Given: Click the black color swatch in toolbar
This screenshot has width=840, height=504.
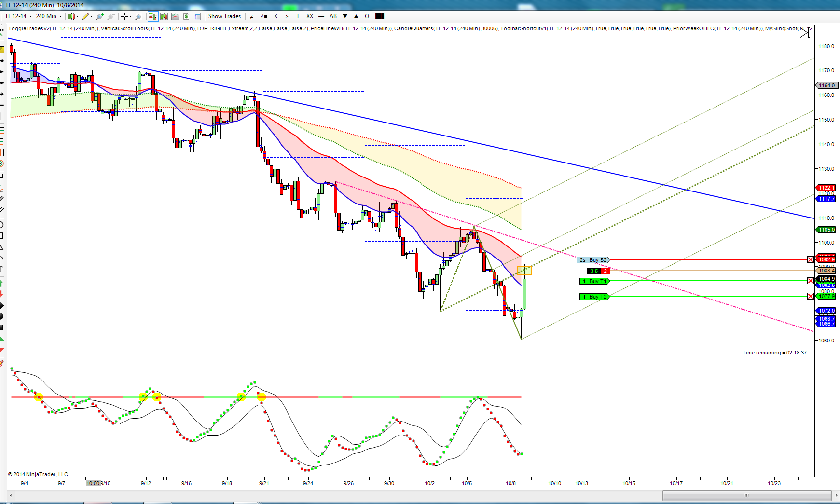Looking at the screenshot, I should (x=380, y=16).
